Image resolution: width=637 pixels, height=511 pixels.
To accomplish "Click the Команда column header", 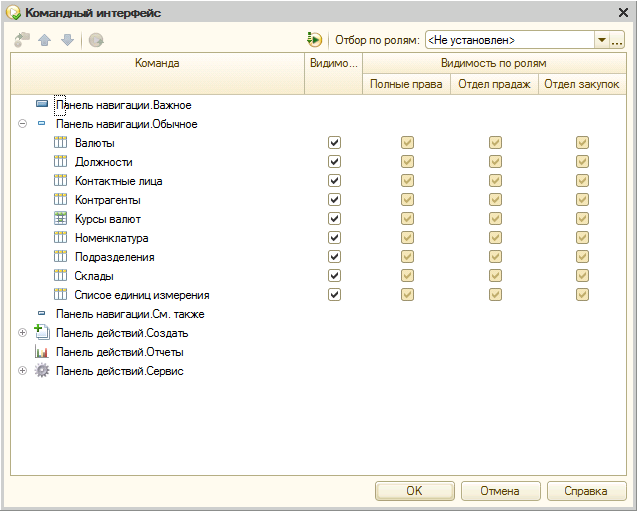I will (x=157, y=63).
